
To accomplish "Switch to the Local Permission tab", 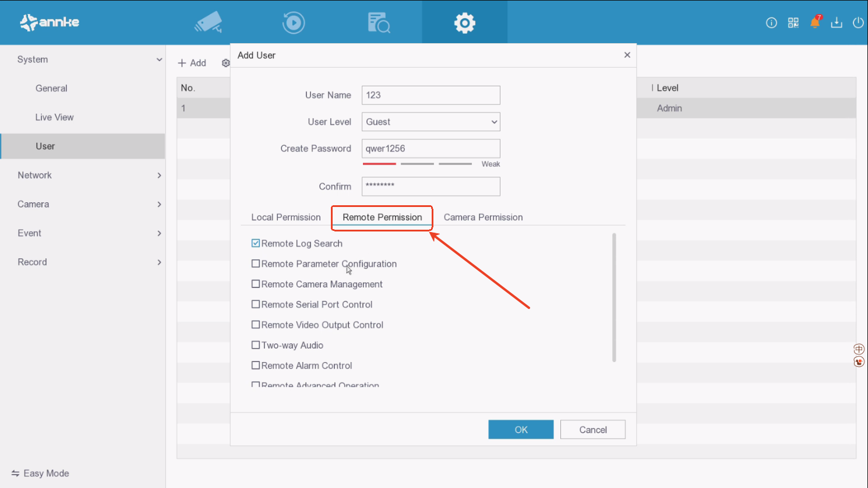I will [x=285, y=217].
